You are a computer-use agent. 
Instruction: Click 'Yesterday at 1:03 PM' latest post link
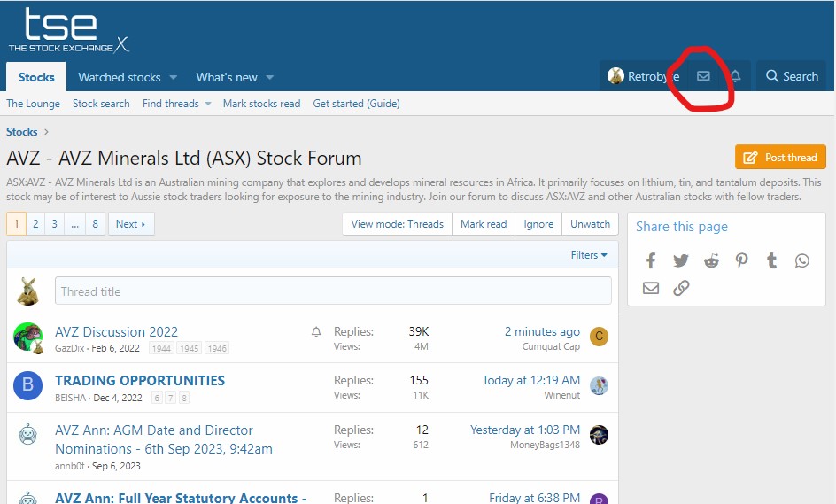525,430
